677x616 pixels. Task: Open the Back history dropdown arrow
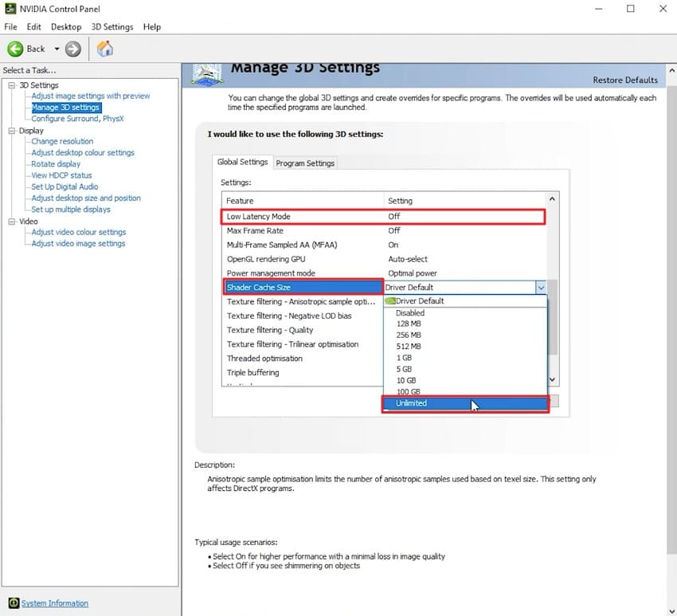pyautogui.click(x=57, y=49)
